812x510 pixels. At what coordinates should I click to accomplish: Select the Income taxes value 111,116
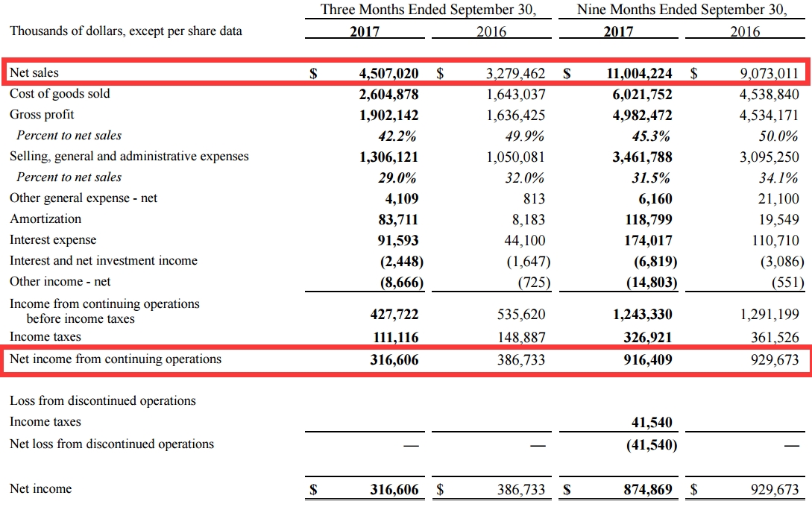click(394, 338)
